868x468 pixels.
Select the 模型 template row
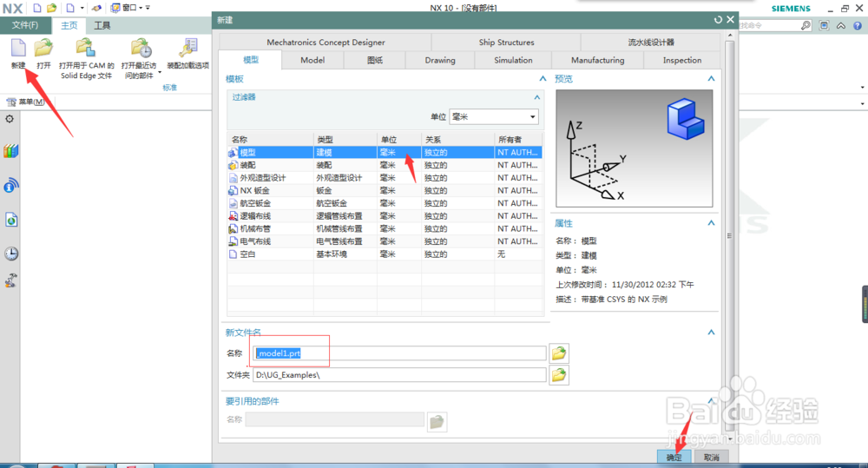point(385,152)
